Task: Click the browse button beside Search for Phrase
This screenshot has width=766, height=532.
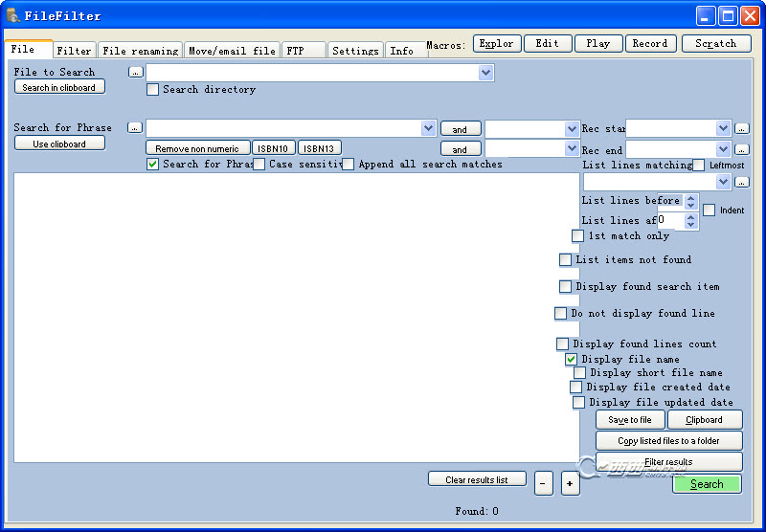Action: [135, 127]
